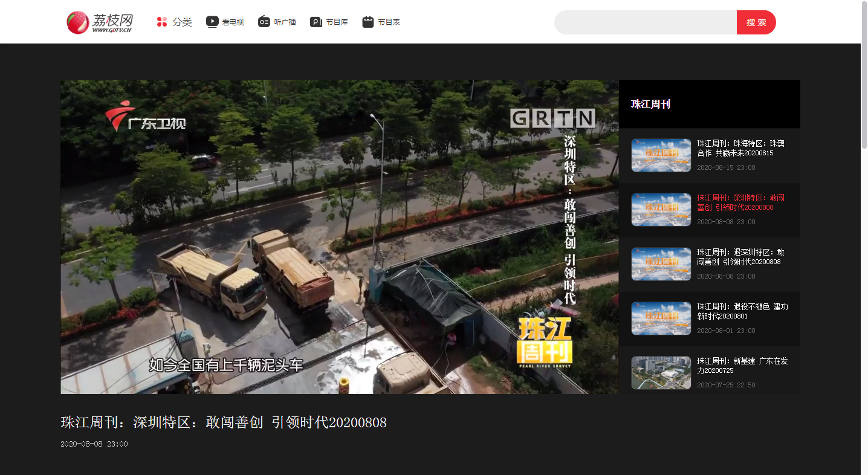The height and width of the screenshot is (475, 868).
Task: Click the main video player area
Action: tap(340, 237)
